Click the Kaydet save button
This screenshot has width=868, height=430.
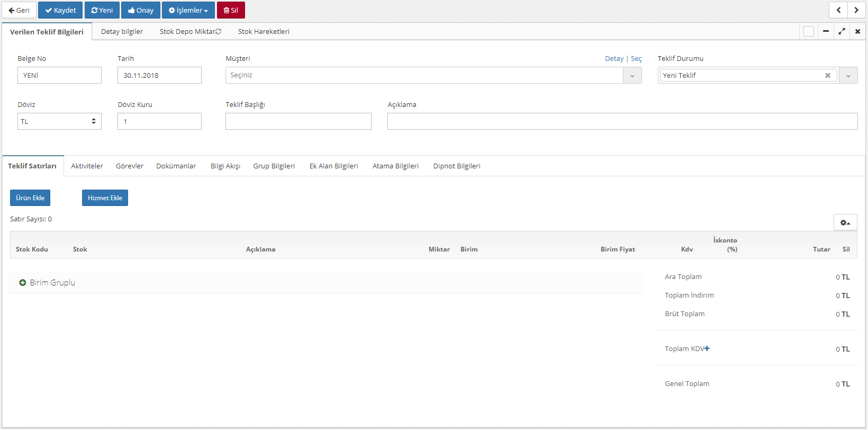pos(60,10)
